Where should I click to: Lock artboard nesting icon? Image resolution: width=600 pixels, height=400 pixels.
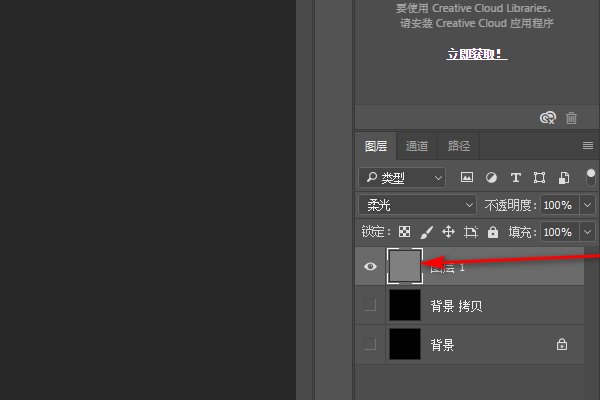(471, 232)
